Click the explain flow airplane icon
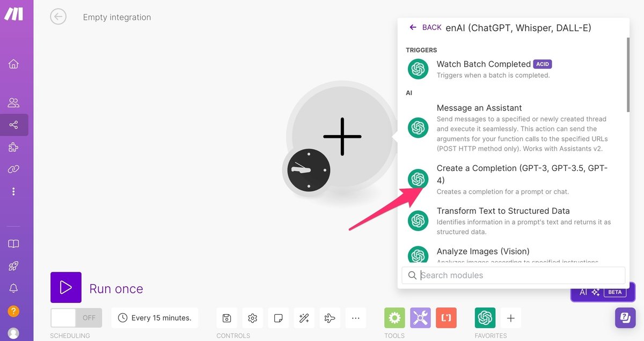This screenshot has height=341, width=644. coord(330,318)
